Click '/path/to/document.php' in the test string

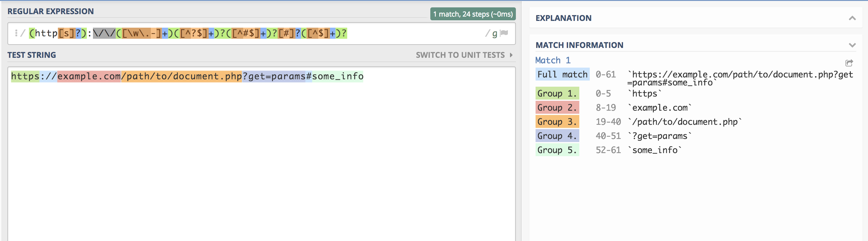coord(181,77)
